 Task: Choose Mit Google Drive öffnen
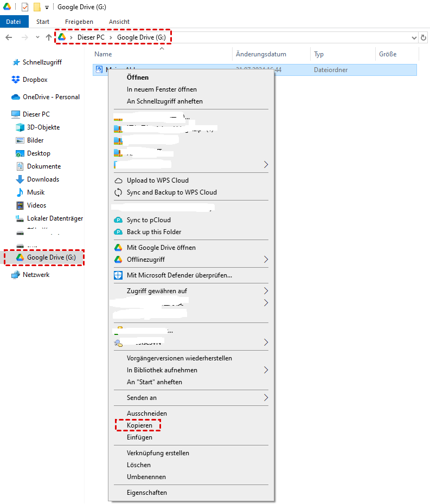point(161,248)
